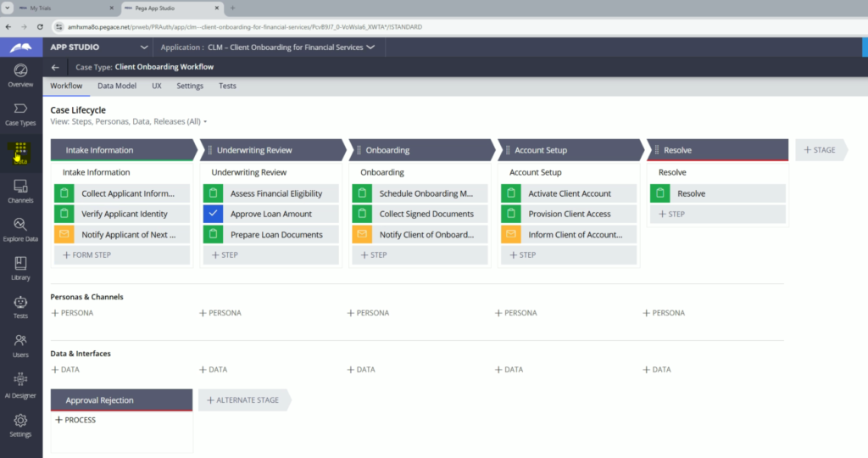This screenshot has height=458, width=868.
Task: Switch to the Data Model tab
Action: (x=116, y=86)
